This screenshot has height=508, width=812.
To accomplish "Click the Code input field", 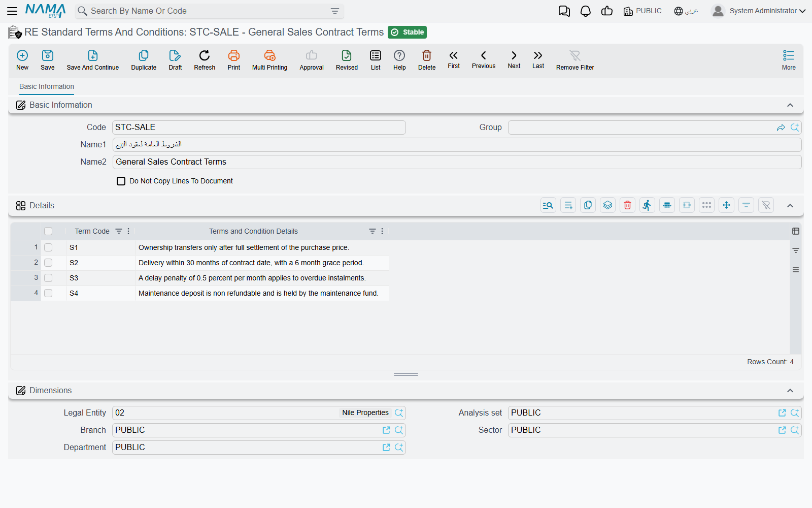I will (259, 128).
